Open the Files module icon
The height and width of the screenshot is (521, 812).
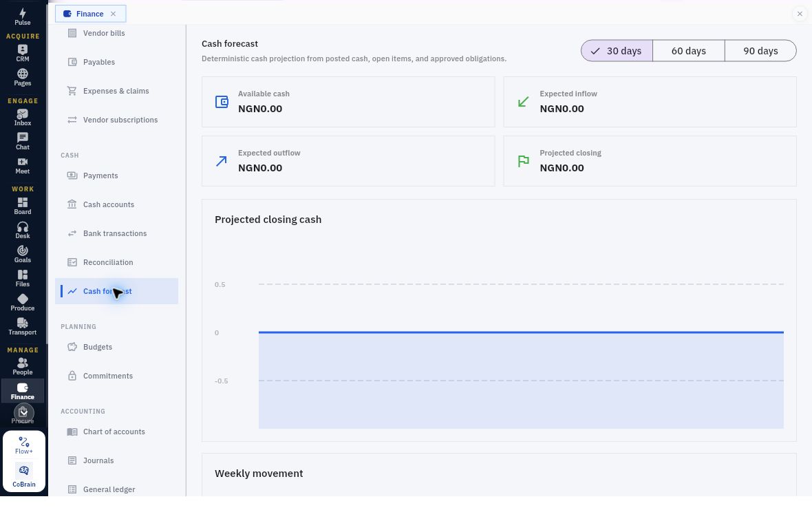click(x=22, y=278)
